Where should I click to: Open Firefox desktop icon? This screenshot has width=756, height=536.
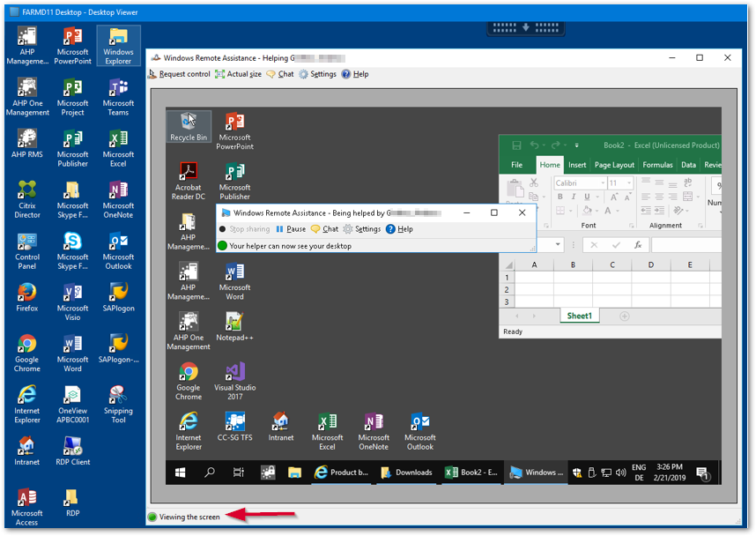[x=27, y=298]
